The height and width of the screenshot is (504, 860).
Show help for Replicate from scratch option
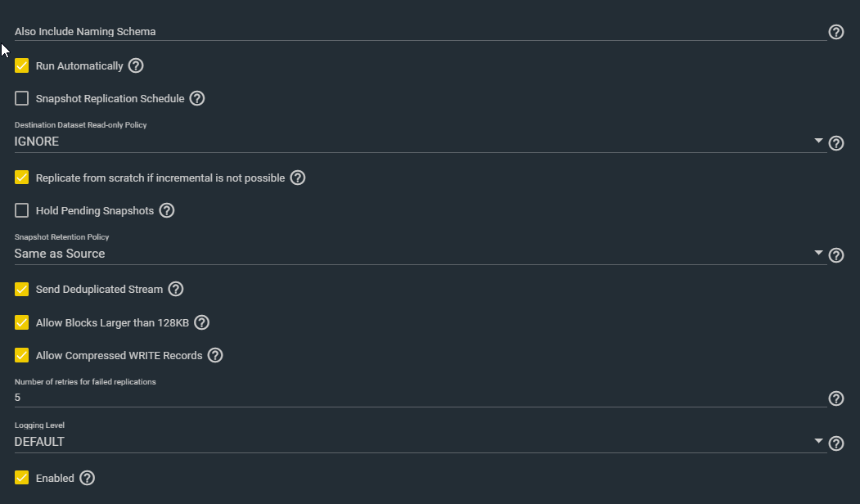297,178
